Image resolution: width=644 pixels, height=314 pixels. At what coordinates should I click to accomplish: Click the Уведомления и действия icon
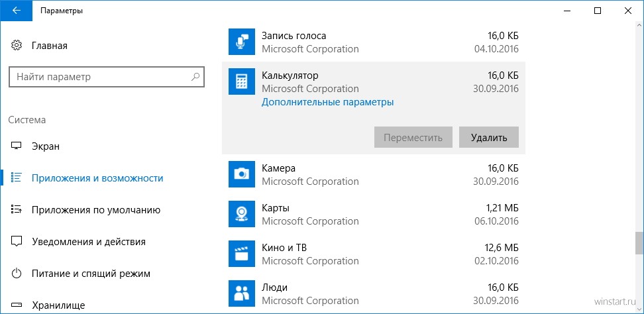click(x=17, y=242)
